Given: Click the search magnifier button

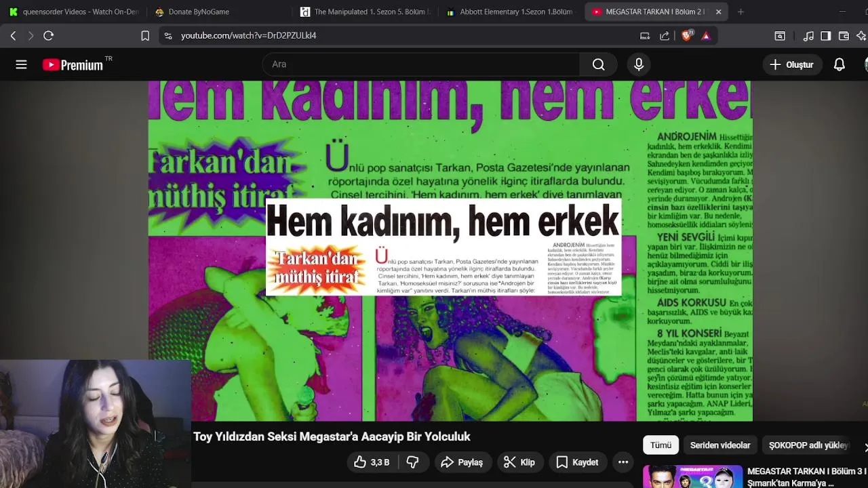Looking at the screenshot, I should pyautogui.click(x=598, y=64).
